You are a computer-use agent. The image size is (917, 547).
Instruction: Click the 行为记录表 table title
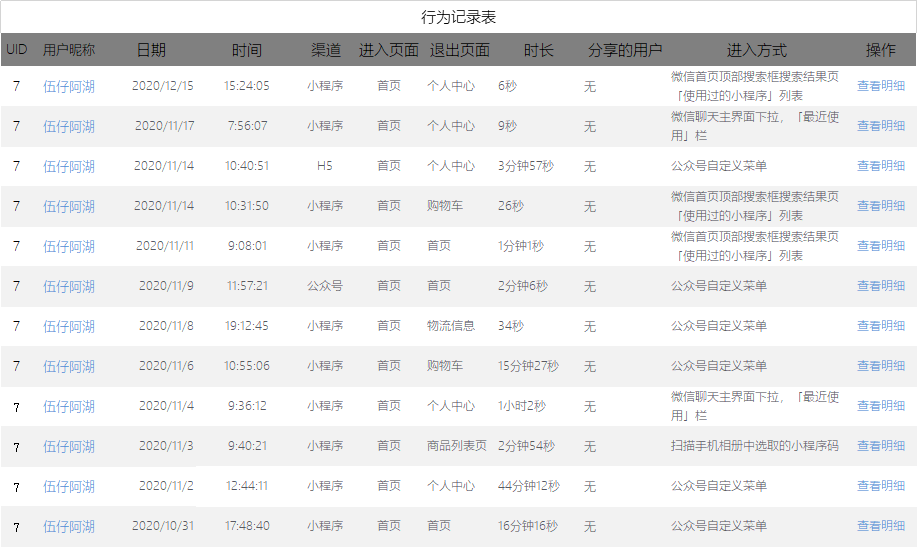click(458, 17)
